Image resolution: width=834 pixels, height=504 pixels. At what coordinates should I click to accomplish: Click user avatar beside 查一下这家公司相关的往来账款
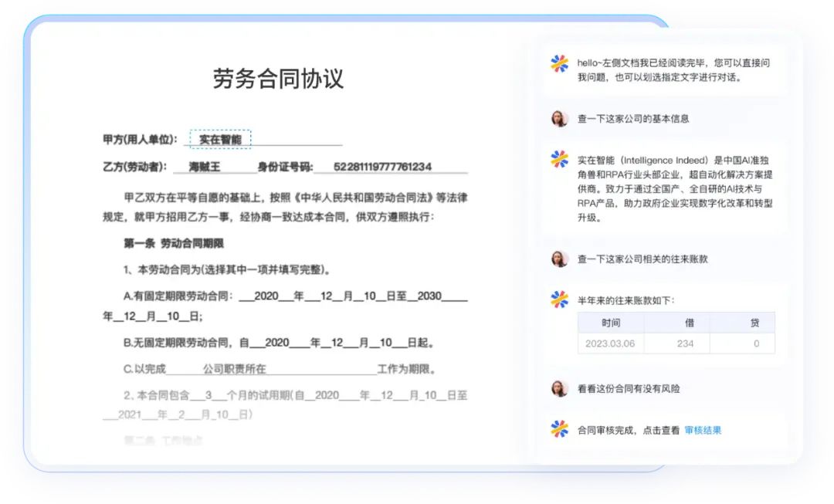pos(559,259)
